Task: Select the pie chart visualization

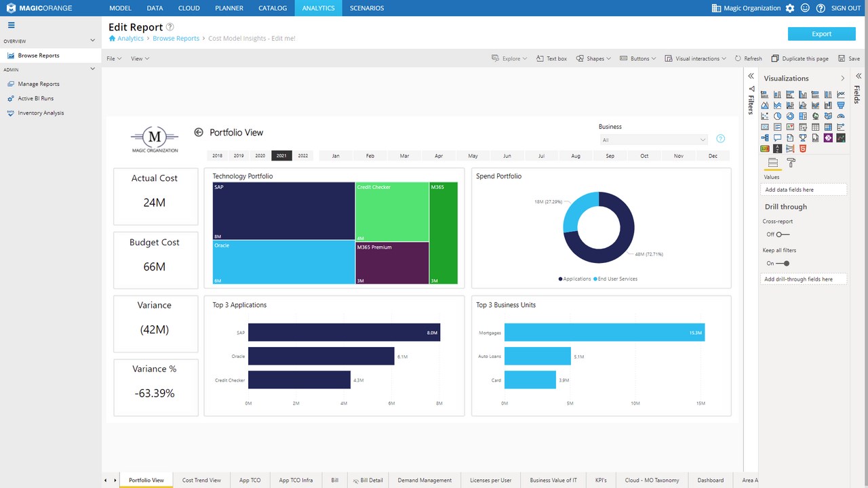Action: pyautogui.click(x=777, y=116)
